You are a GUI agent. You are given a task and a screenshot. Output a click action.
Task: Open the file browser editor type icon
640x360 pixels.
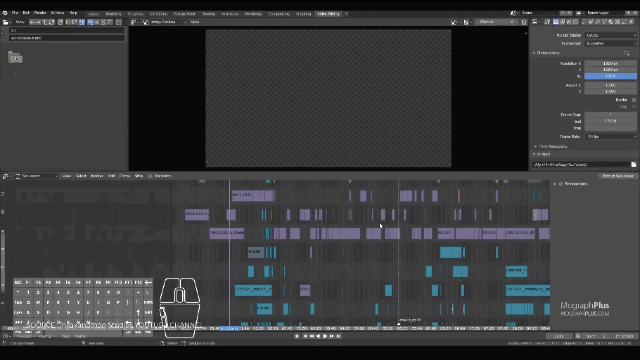pyautogui.click(x=6, y=22)
